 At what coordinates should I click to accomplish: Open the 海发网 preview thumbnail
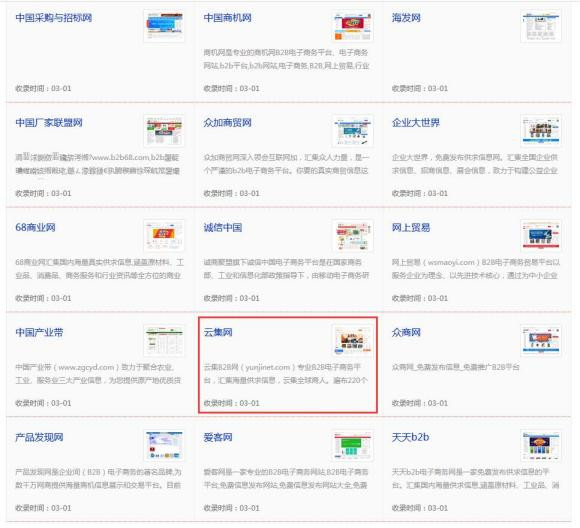point(541,26)
